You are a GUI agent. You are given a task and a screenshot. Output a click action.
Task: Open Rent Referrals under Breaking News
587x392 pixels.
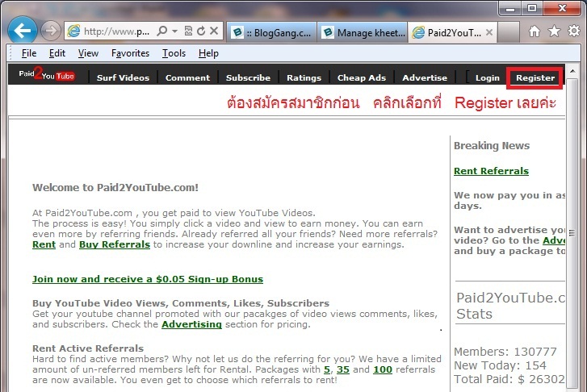[491, 171]
